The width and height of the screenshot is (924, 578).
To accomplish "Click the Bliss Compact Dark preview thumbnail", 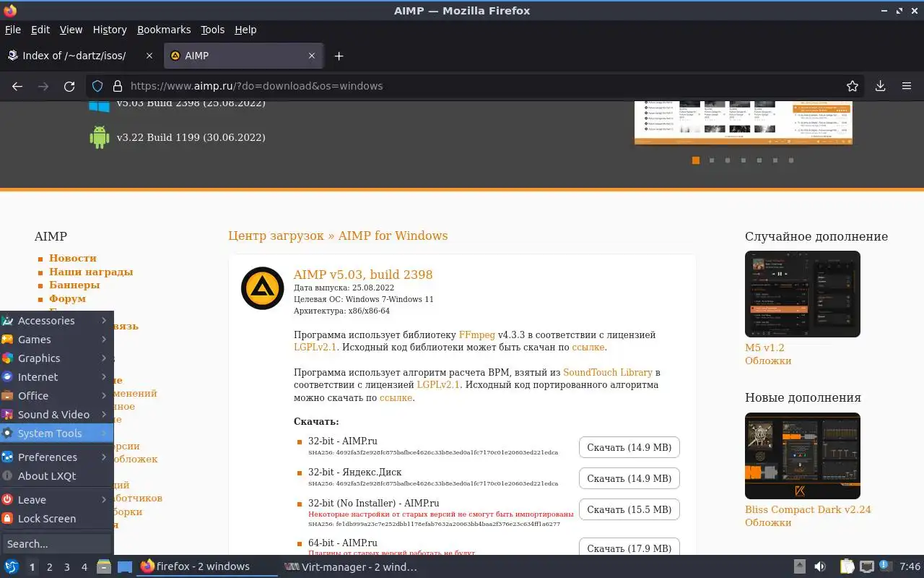I will (x=803, y=456).
